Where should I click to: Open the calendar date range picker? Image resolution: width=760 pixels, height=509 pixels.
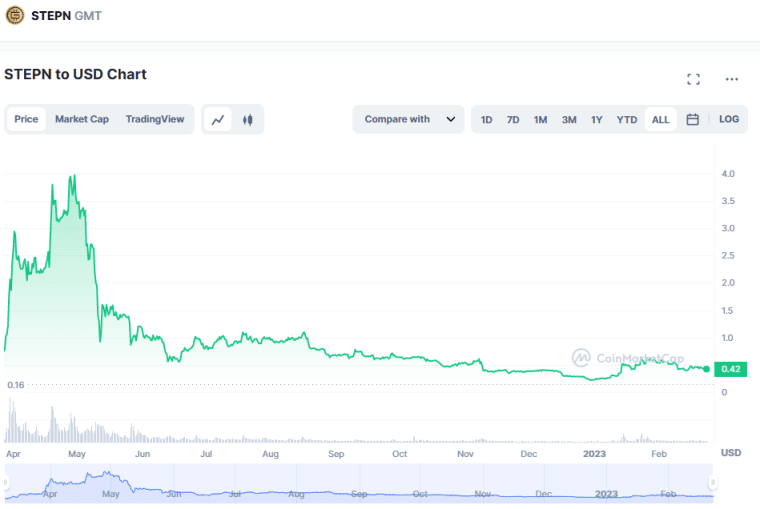click(693, 119)
